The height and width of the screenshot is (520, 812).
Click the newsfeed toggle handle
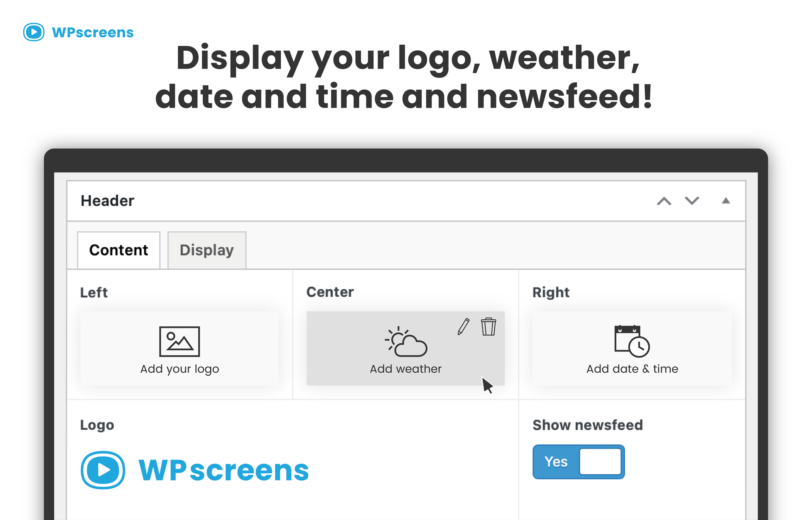(601, 461)
